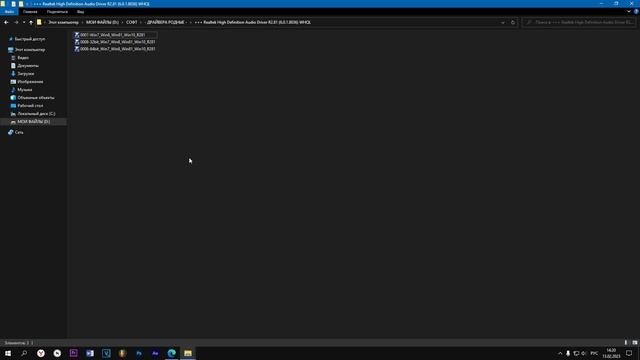
Task: Open Объемные объекты in the sidebar
Action: point(36,98)
